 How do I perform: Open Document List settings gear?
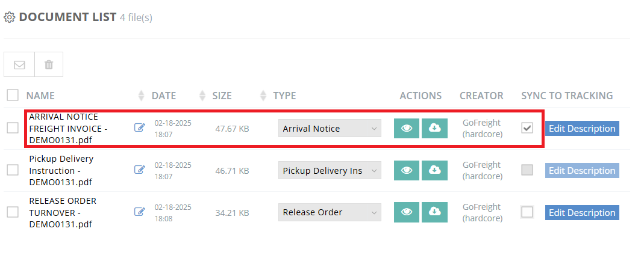coord(9,17)
